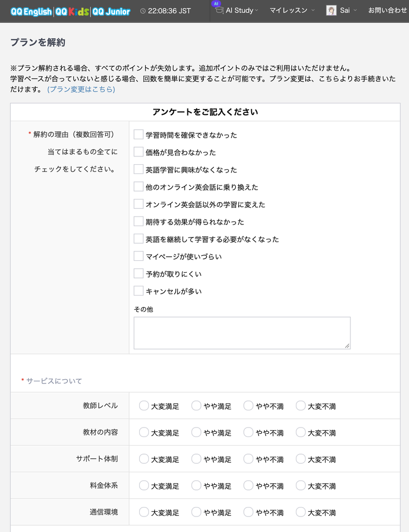Select 大変不満 for 料金体系
The height and width of the screenshot is (532, 409).
(x=301, y=485)
